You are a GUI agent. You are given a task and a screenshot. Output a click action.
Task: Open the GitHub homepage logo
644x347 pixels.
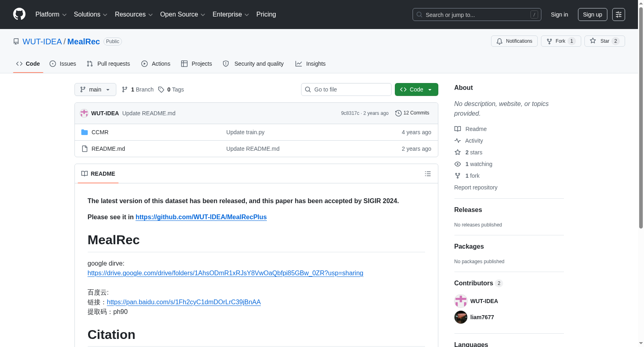pyautogui.click(x=19, y=14)
